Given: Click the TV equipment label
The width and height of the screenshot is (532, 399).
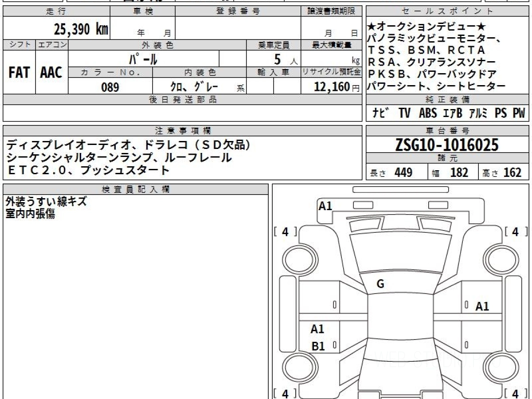Looking at the screenshot, I should [x=404, y=113].
